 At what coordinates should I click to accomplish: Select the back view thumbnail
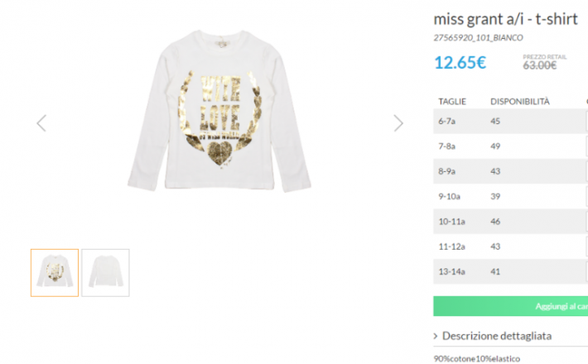coord(105,272)
